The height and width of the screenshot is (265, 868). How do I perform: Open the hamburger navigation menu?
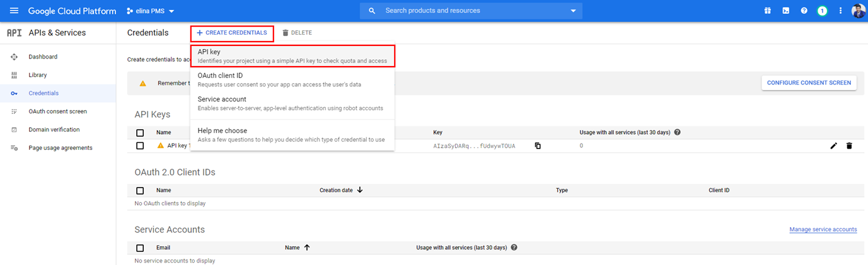tap(14, 11)
